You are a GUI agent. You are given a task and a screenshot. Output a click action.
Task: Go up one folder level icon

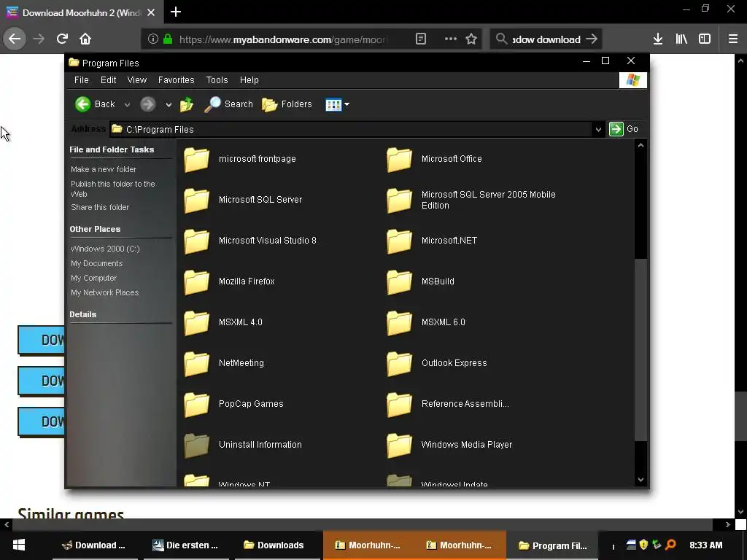pyautogui.click(x=187, y=104)
